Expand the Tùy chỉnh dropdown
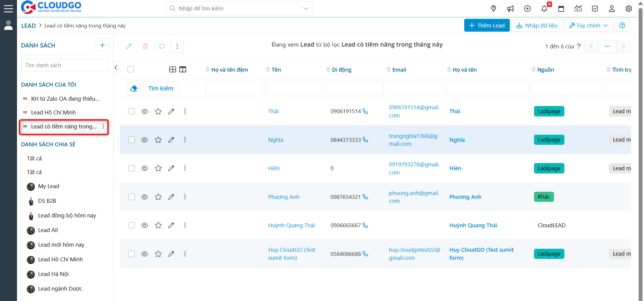Screen dimensions: 644x301 [x=588, y=25]
